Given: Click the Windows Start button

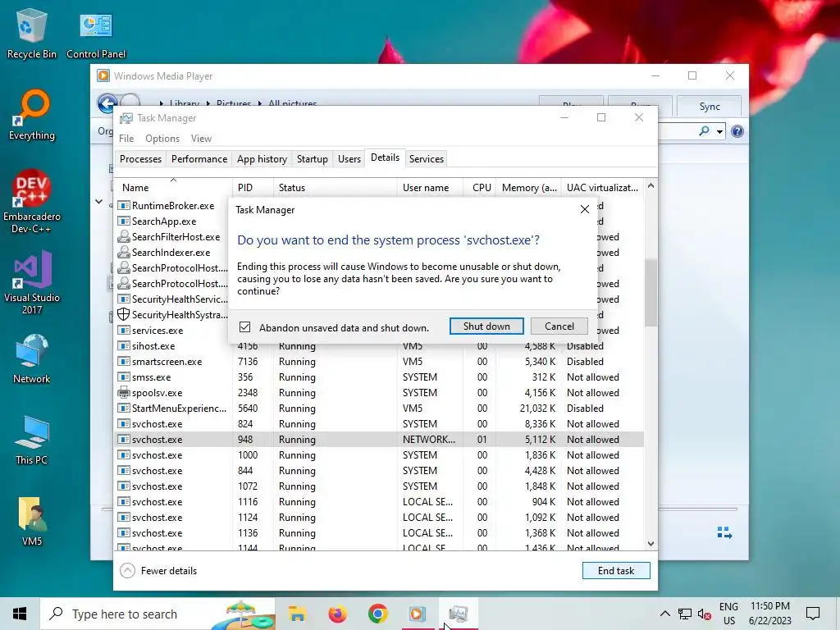Looking at the screenshot, I should [x=20, y=614].
